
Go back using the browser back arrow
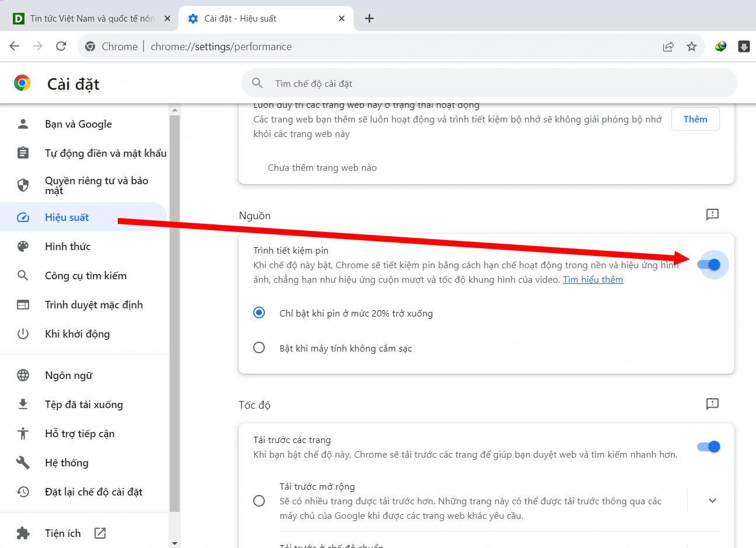pos(15,46)
